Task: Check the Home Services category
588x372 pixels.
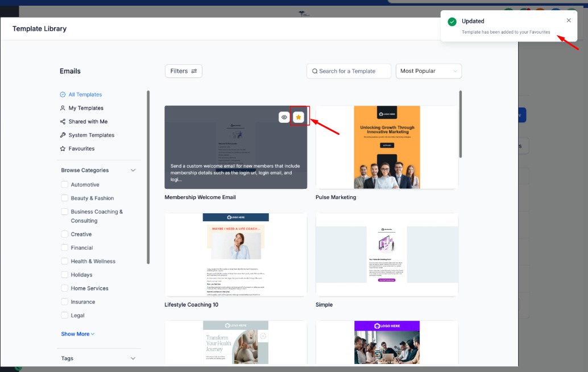Action: (64, 288)
